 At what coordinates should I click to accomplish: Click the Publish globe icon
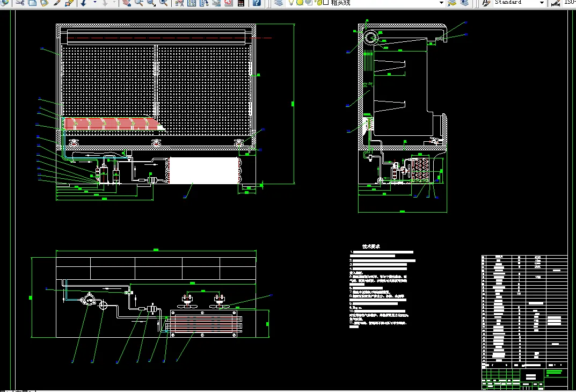4,2
